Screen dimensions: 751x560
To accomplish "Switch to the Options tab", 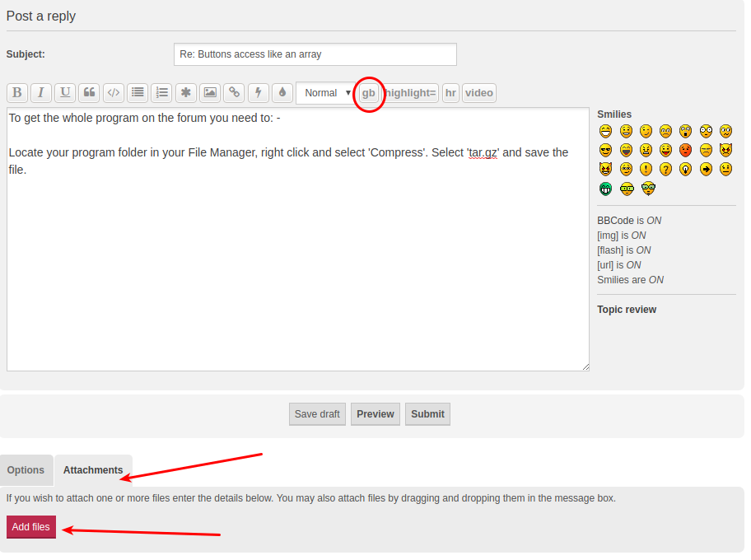I will (x=26, y=470).
